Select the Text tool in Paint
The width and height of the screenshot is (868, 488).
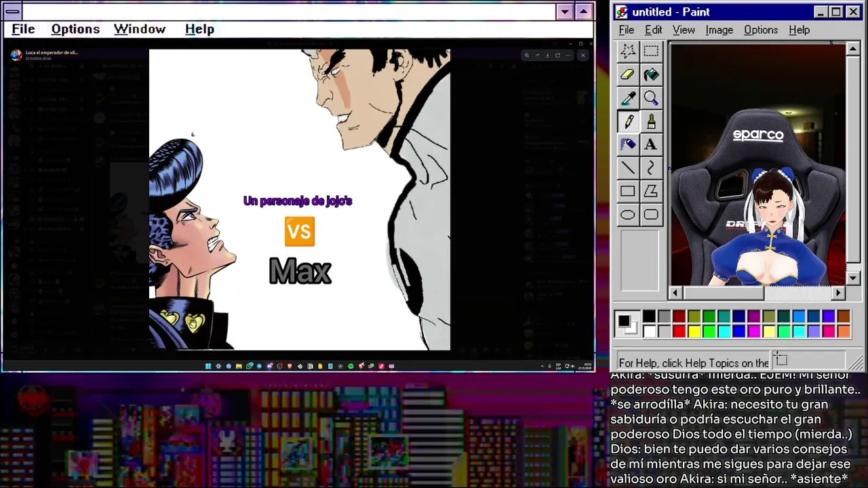pos(651,144)
